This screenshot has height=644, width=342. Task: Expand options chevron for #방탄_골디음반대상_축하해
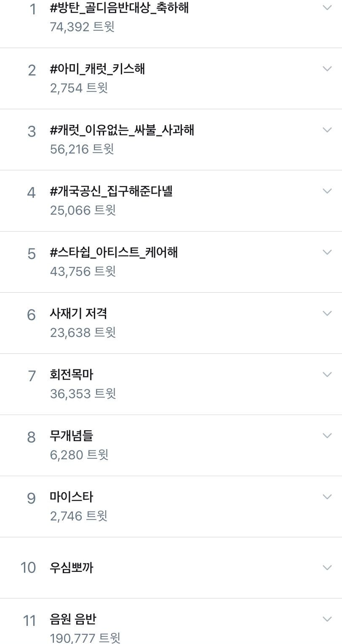coord(327,8)
